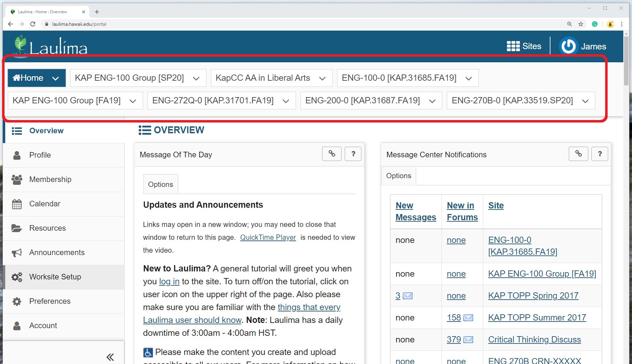Open 158 new forum posts link
The image size is (632, 364).
coord(454,318)
